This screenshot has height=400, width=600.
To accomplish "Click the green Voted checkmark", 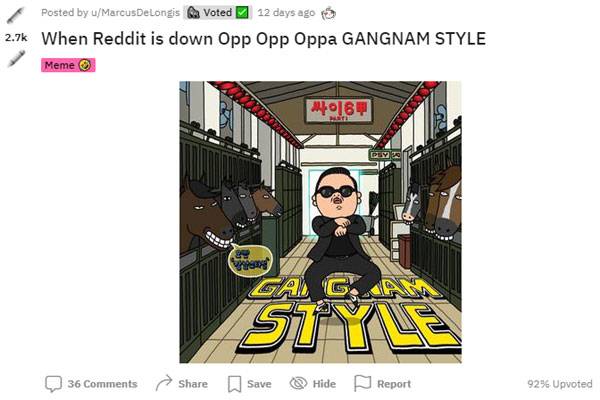I will click(x=242, y=13).
